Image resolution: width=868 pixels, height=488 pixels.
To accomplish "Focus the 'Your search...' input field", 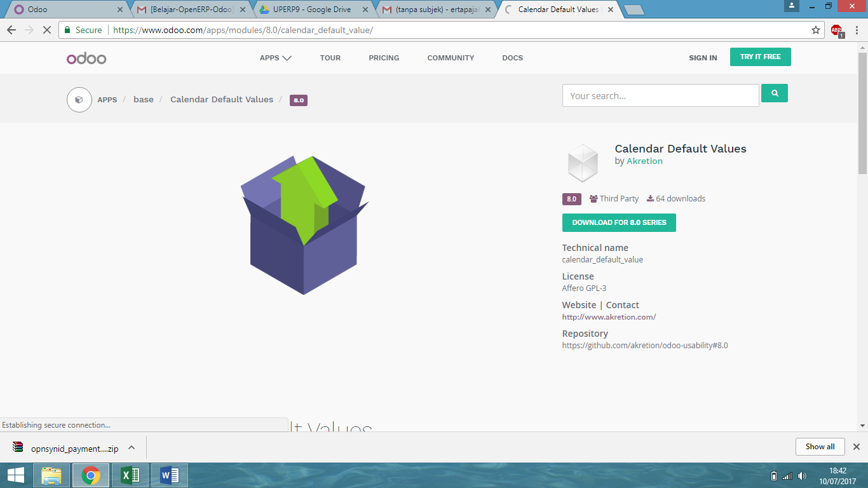I will coord(660,95).
